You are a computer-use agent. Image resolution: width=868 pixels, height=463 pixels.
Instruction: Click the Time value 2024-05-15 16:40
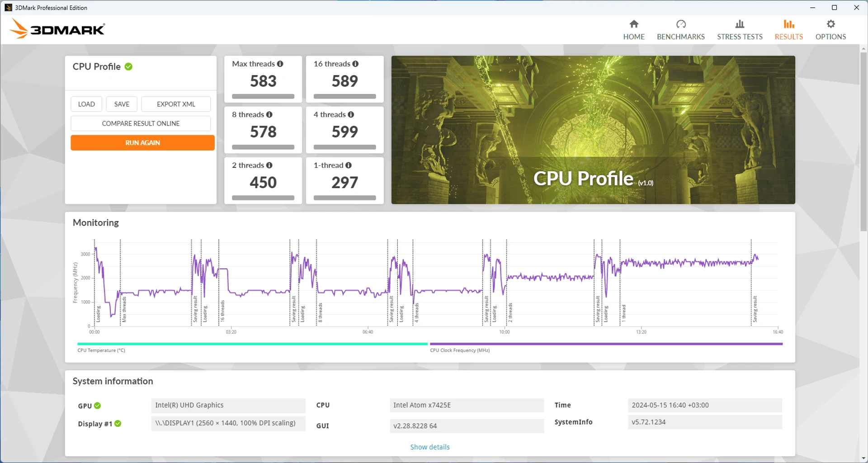[x=705, y=405]
